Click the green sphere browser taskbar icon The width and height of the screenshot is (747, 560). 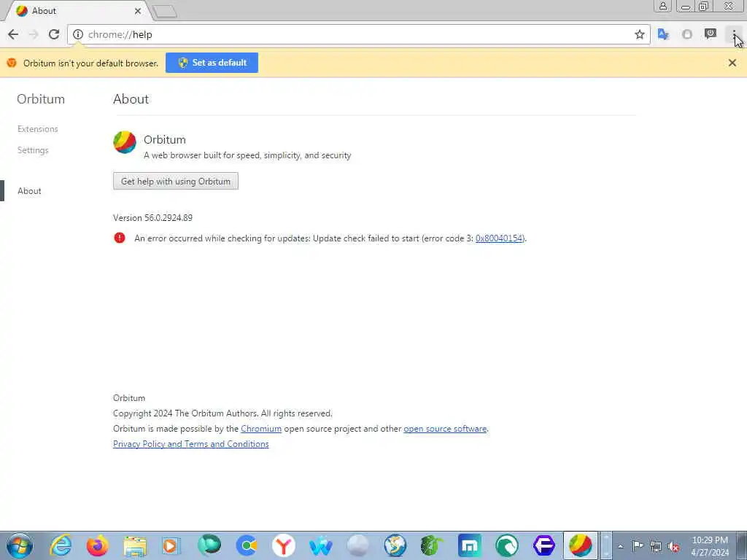tap(209, 545)
